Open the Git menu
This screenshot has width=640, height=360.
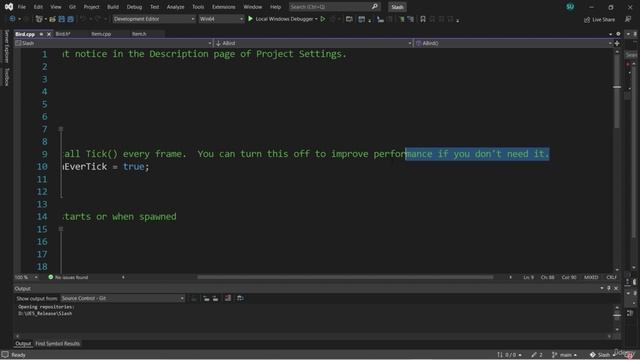pos(72,7)
